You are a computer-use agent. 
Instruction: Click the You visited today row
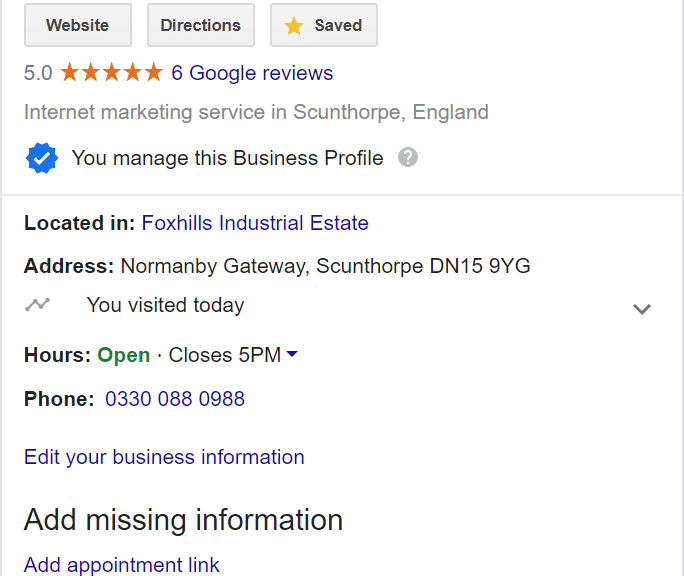[x=338, y=305]
